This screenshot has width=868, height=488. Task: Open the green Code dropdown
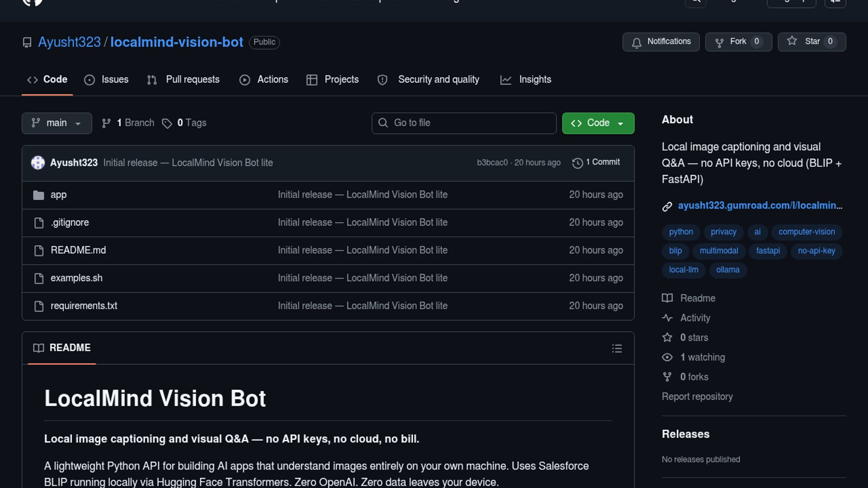(598, 123)
